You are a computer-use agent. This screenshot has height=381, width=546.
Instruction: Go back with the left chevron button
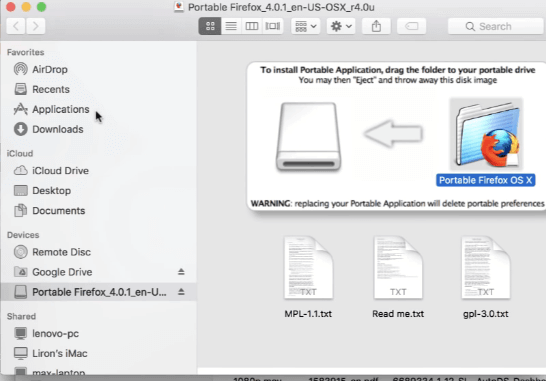coord(16,26)
